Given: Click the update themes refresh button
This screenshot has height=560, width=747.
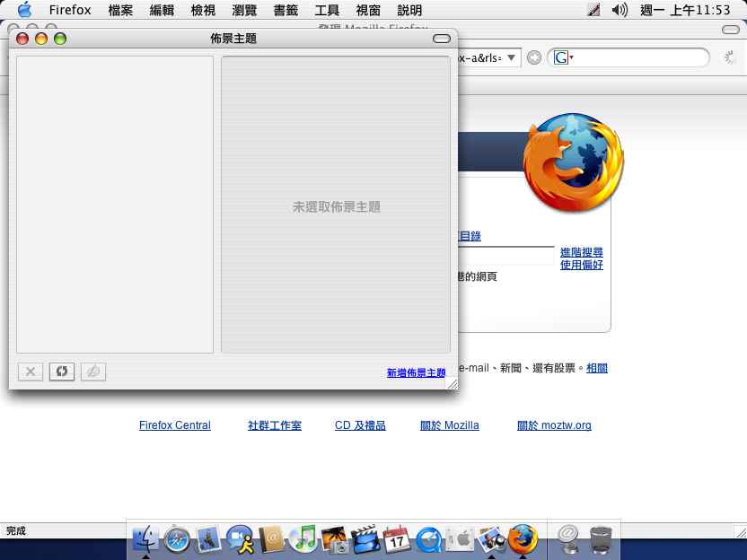Looking at the screenshot, I should coord(61,372).
